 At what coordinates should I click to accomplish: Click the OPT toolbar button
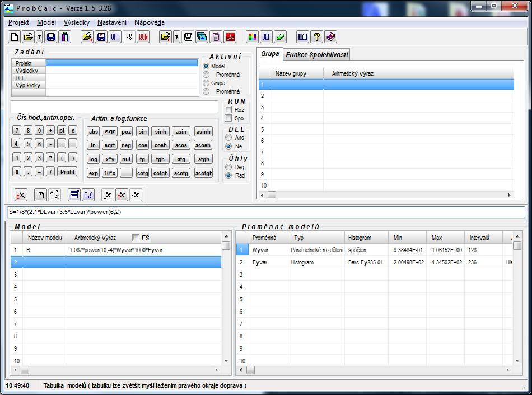(x=115, y=36)
